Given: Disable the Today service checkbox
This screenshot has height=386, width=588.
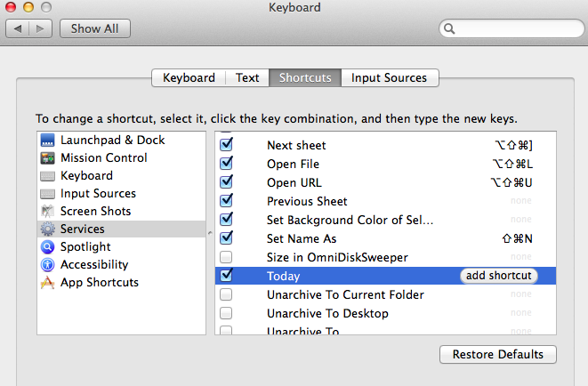Looking at the screenshot, I should (226, 276).
